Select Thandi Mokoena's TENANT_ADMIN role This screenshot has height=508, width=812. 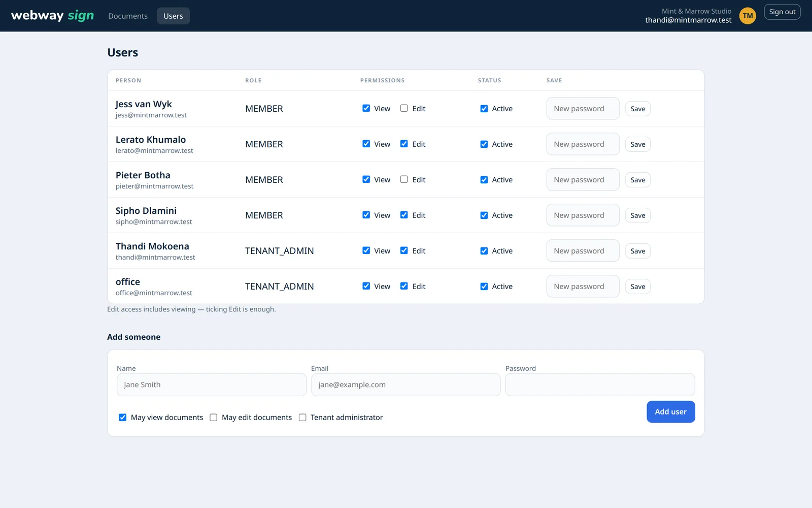pyautogui.click(x=280, y=251)
